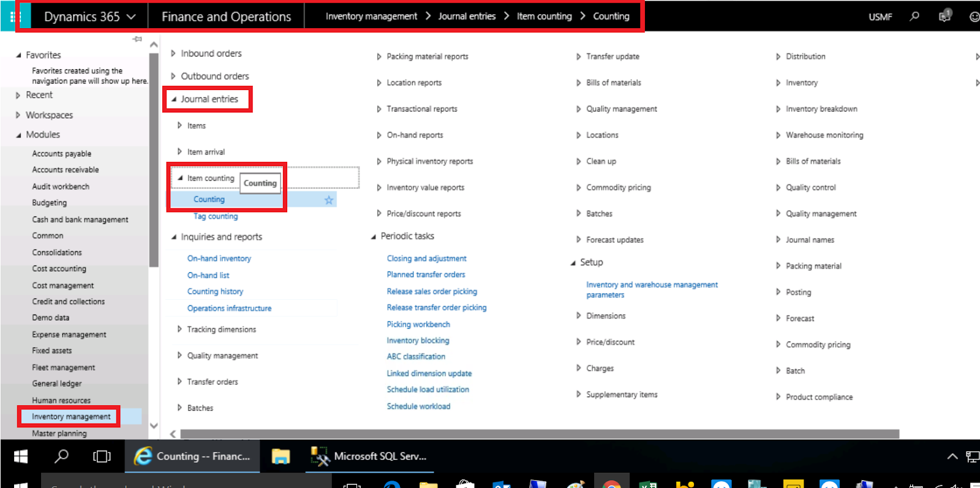Expand Item arrival subgroup

click(x=179, y=151)
